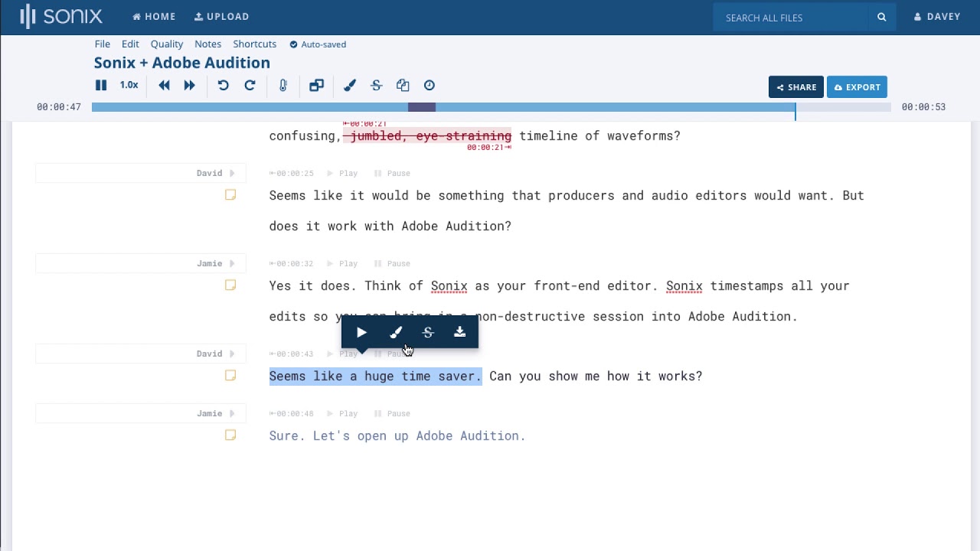Add a note to the 00:00:48 paragraph

(x=230, y=435)
